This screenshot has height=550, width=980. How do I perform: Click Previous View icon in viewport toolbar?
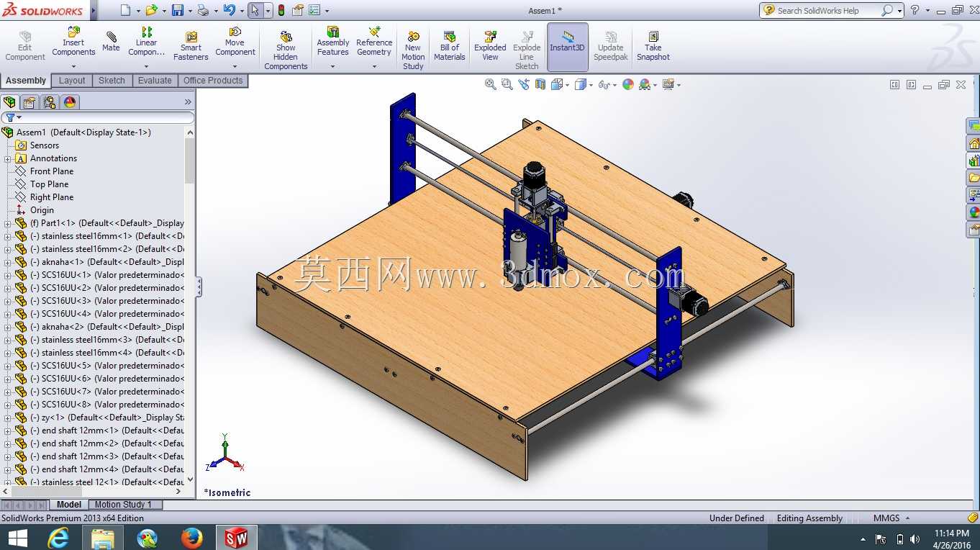pos(523,84)
